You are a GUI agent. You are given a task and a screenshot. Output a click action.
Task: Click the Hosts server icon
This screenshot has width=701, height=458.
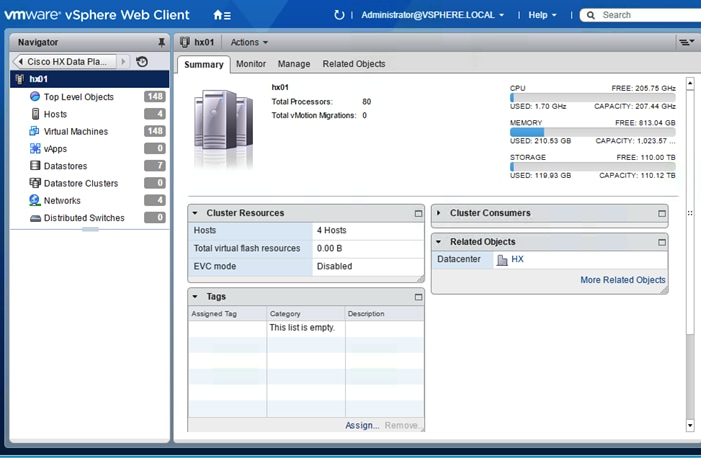pos(35,114)
